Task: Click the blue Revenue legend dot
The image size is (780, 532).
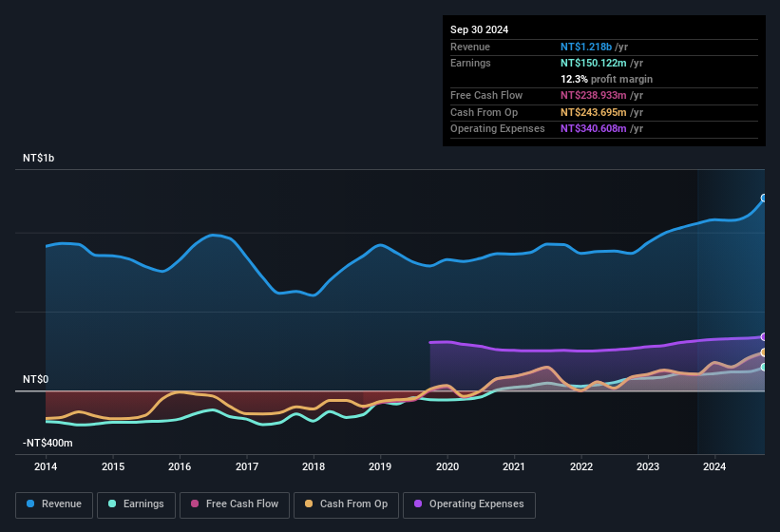Action: pos(30,503)
